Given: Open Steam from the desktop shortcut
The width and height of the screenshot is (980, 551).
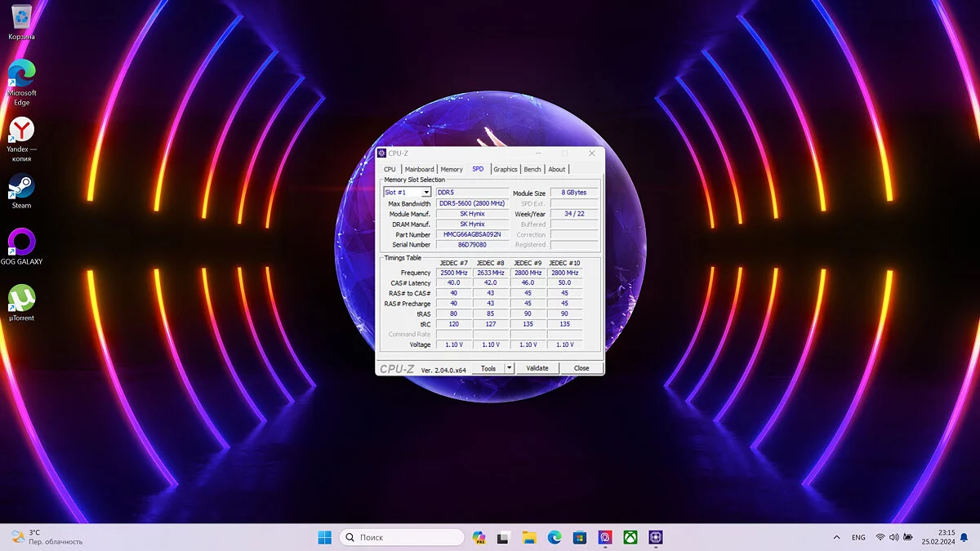Looking at the screenshot, I should coord(21,189).
